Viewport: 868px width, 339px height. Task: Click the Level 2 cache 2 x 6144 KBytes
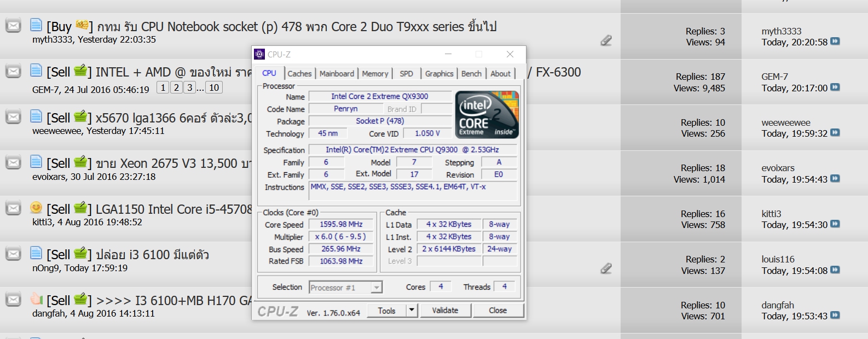449,249
